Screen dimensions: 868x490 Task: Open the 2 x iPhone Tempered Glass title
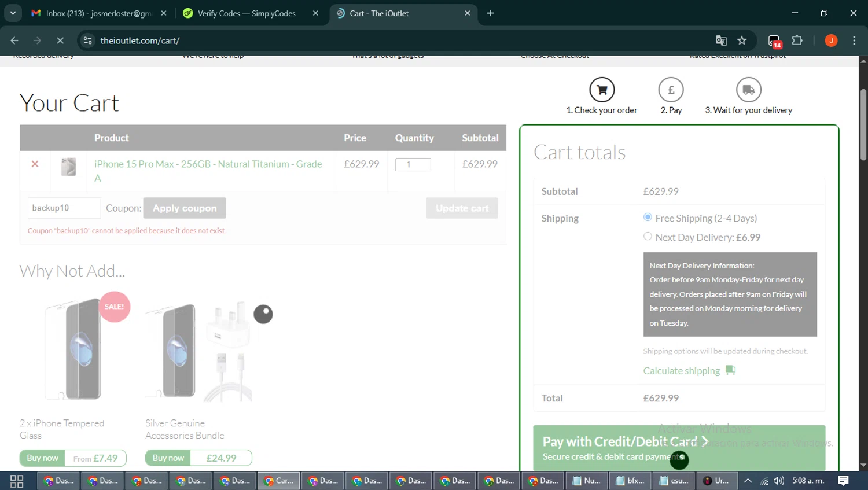(62, 429)
